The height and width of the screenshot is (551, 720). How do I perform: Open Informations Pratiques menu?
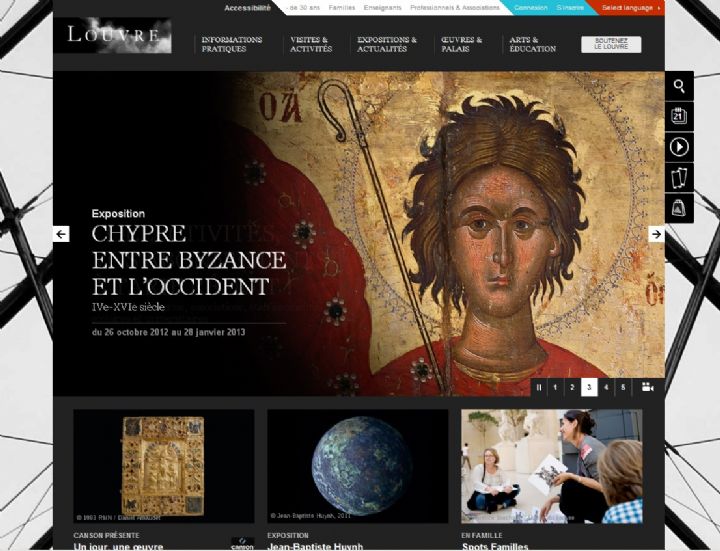(x=232, y=44)
